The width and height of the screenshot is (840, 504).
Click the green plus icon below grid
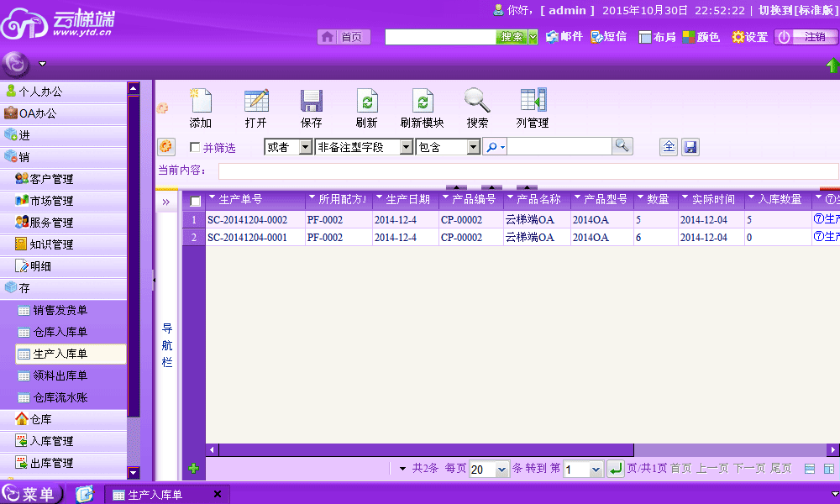click(x=193, y=469)
